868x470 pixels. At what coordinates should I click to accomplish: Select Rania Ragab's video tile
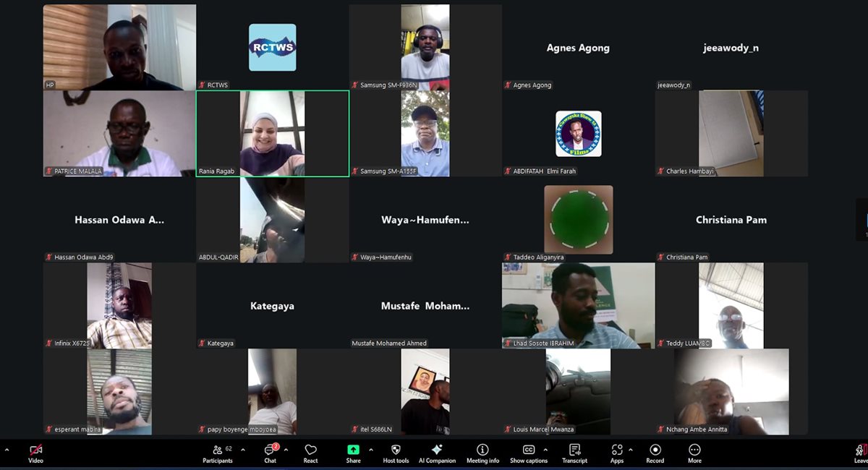tap(272, 133)
